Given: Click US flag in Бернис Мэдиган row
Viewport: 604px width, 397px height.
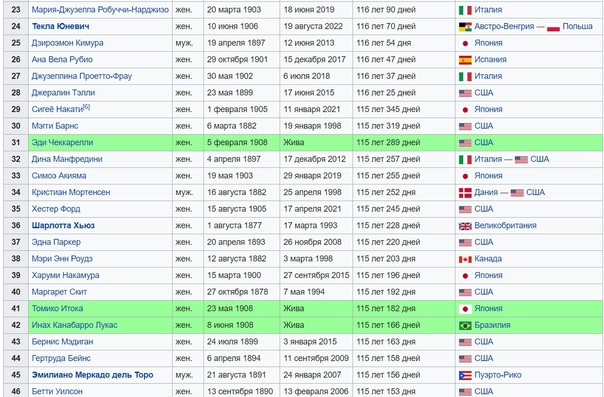Looking at the screenshot, I should (x=465, y=342).
